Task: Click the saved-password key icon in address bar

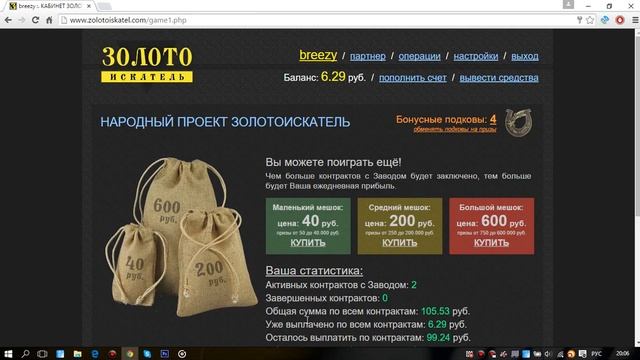Action: 579,20
